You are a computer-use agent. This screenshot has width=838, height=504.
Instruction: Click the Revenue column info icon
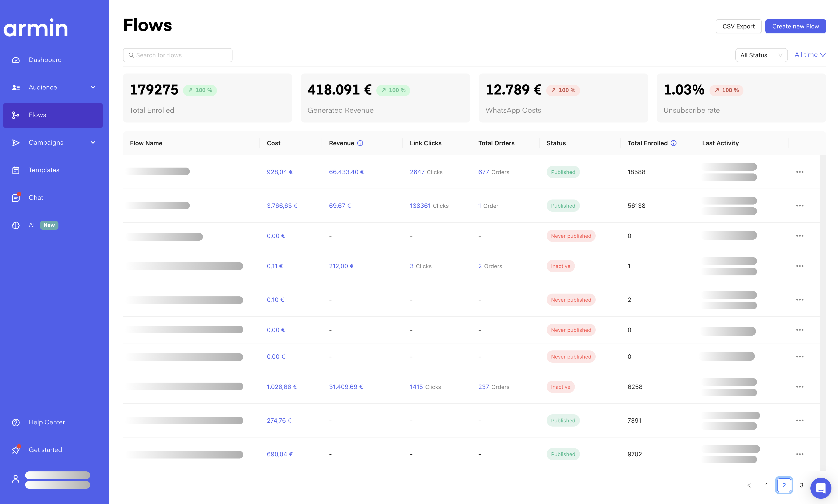360,143
